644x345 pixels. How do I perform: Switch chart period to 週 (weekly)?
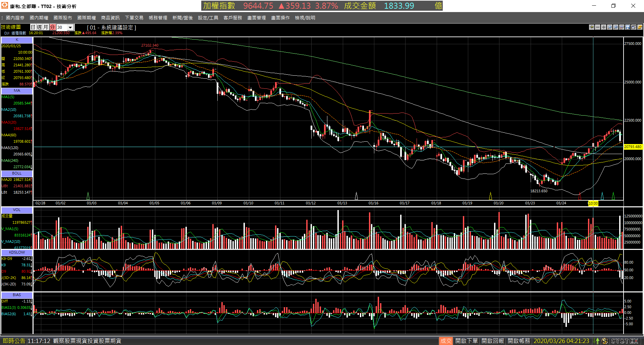click(x=40, y=27)
